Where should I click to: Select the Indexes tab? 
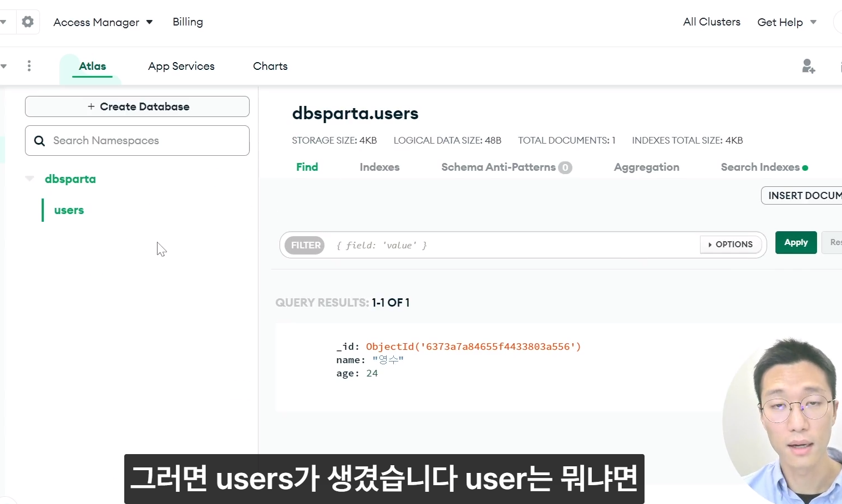click(379, 167)
